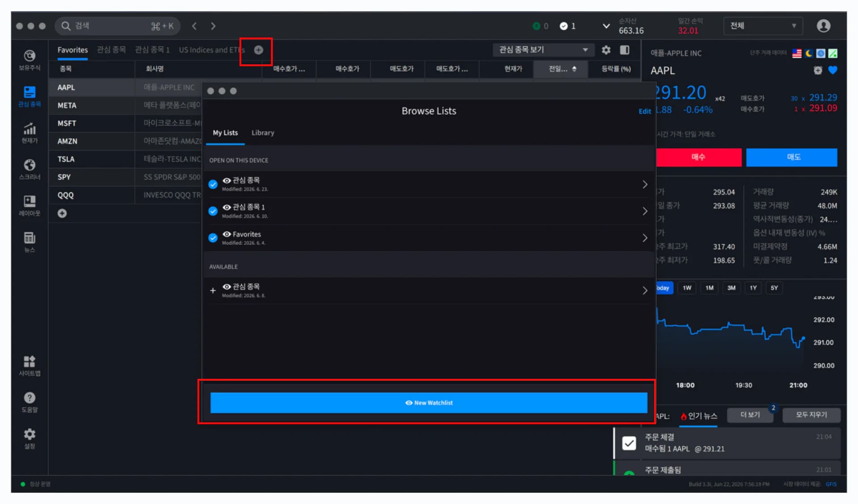Screen dimensions: 858x504
Task: Click the green chart icon for AAPL
Action: pos(833,53)
